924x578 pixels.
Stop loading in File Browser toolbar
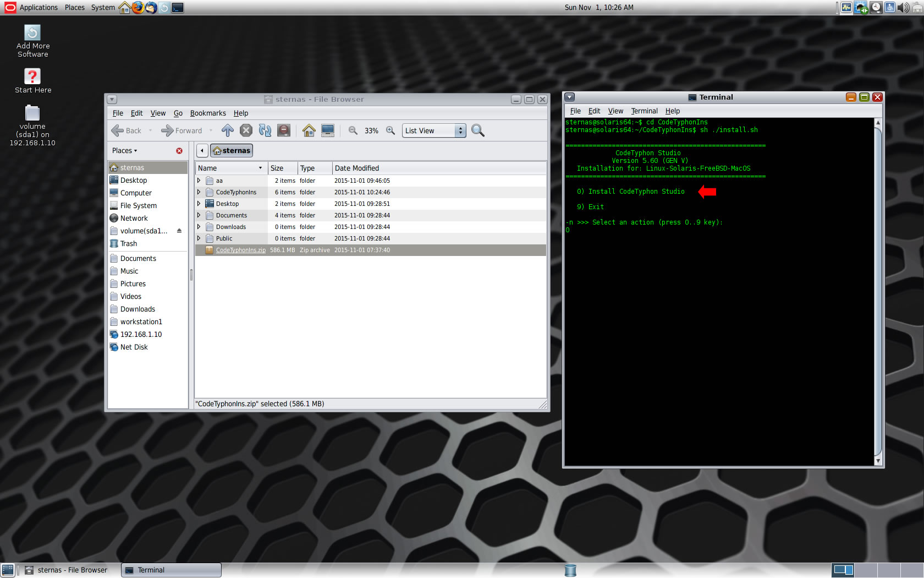click(x=246, y=130)
